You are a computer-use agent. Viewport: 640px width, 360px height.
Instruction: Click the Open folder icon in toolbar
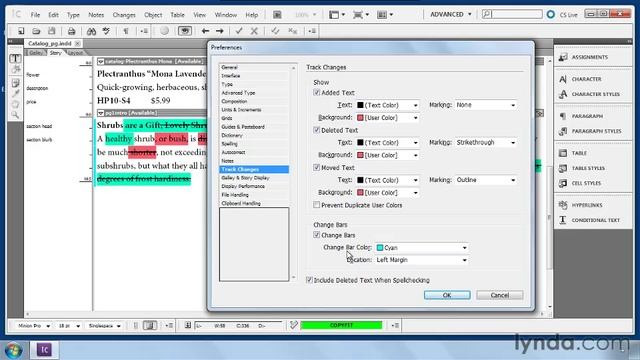pyautogui.click(x=36, y=31)
